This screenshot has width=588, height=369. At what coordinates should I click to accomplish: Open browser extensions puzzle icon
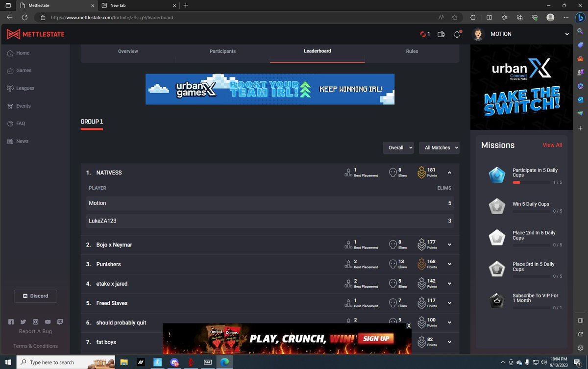tap(472, 17)
